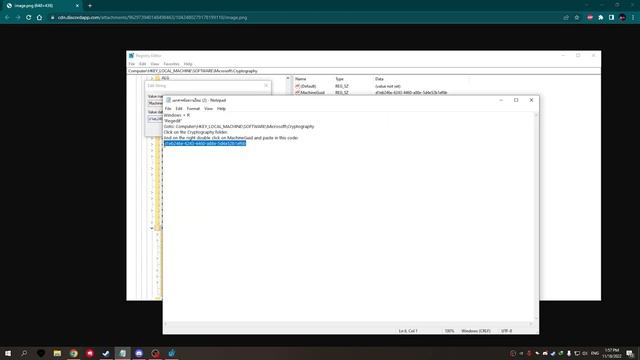Viewport: 640px width, 360px height.
Task: Click the microphone tray icon
Action: [569, 353]
